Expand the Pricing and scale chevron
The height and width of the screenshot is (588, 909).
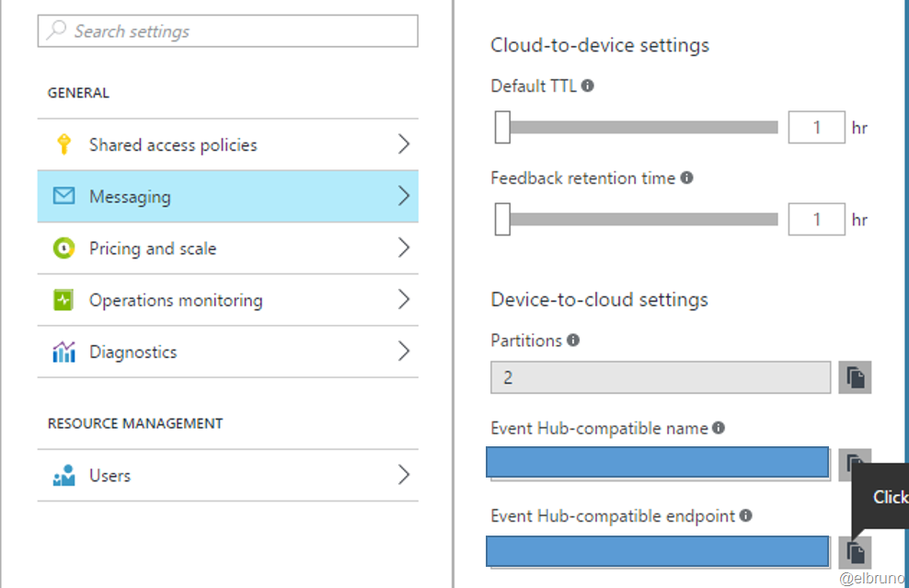coord(403,248)
